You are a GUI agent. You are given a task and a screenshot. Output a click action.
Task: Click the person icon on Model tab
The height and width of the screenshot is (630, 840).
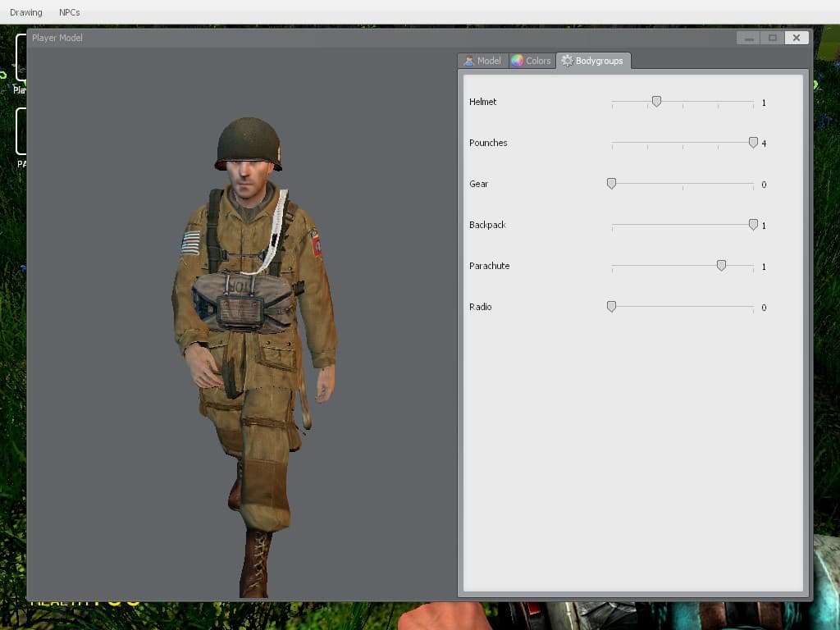point(469,61)
